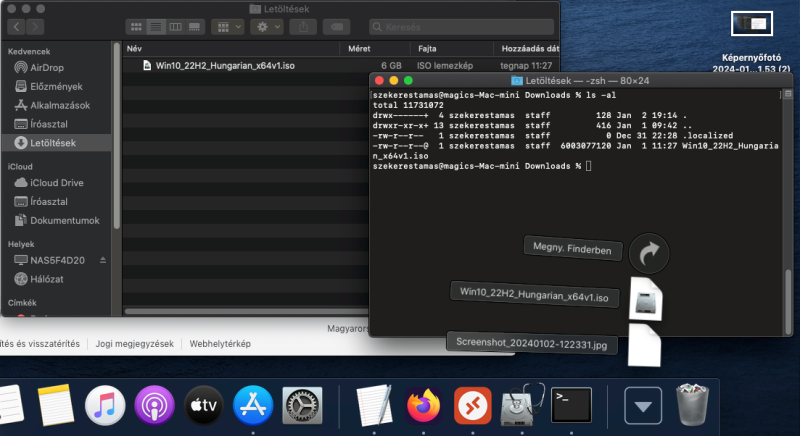Screen dimensions: 800x436
Task: Open the Finder action gear menu
Action: pyautogui.click(x=267, y=27)
